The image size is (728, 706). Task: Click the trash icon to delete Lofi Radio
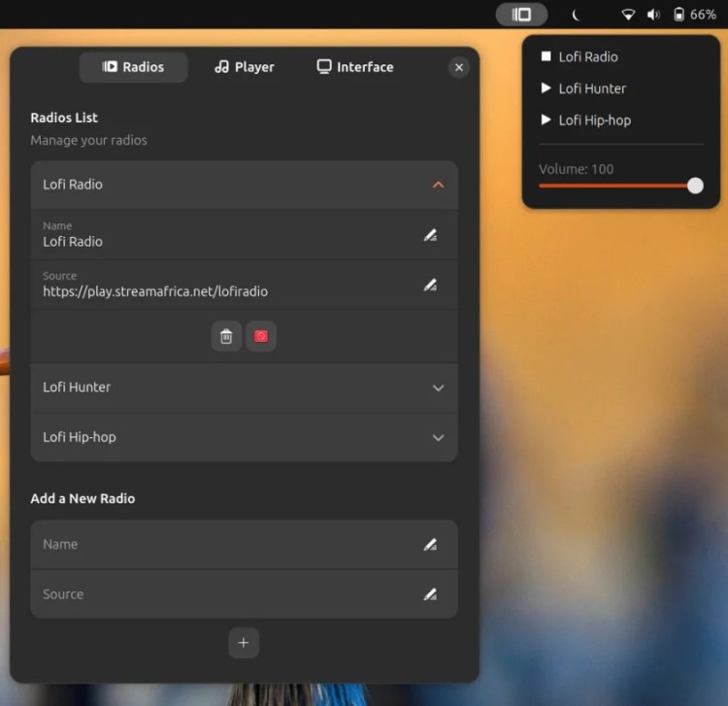226,336
